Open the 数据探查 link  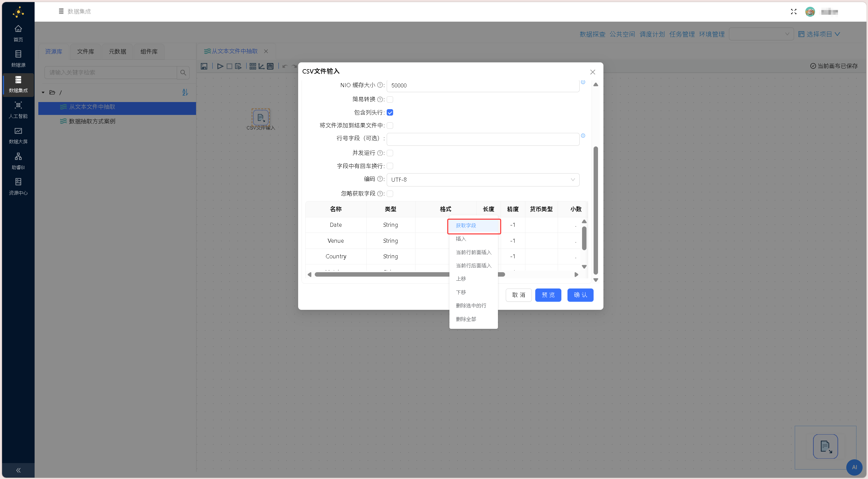592,34
